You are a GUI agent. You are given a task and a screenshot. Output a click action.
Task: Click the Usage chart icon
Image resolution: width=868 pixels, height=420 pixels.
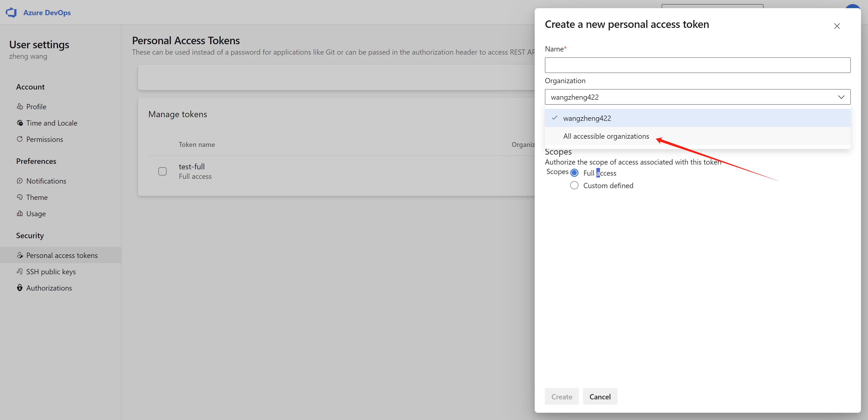click(x=20, y=213)
